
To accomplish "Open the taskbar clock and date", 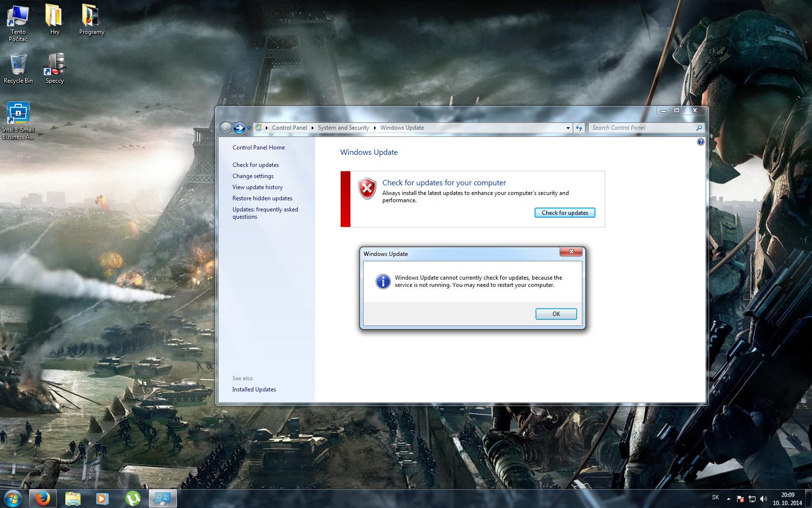I will tap(787, 499).
